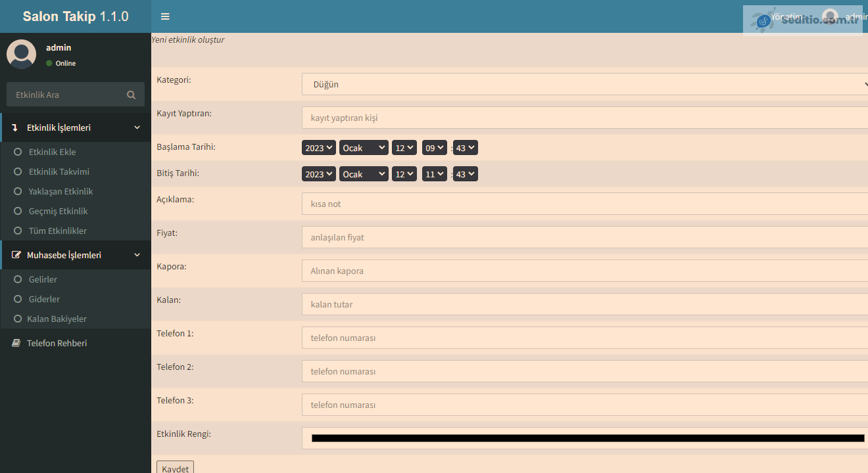This screenshot has height=473, width=868.
Task: Click the Muhasebe İşlemleri edit icon
Action: (x=16, y=255)
